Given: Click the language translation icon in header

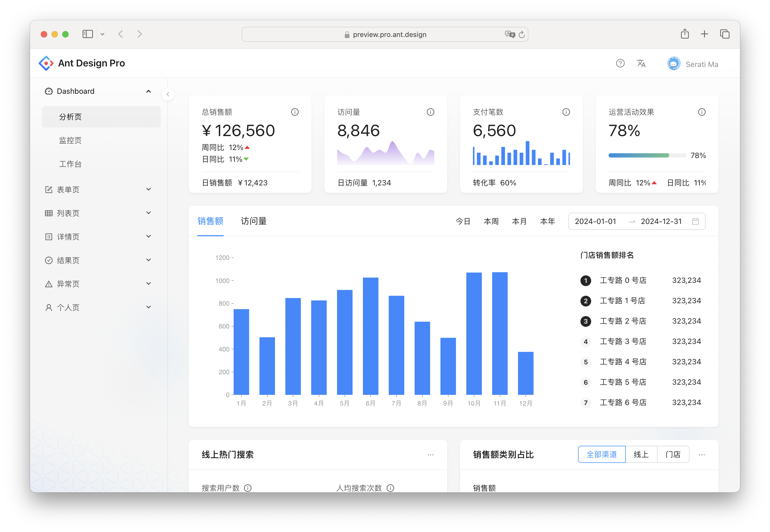Looking at the screenshot, I should pos(641,63).
